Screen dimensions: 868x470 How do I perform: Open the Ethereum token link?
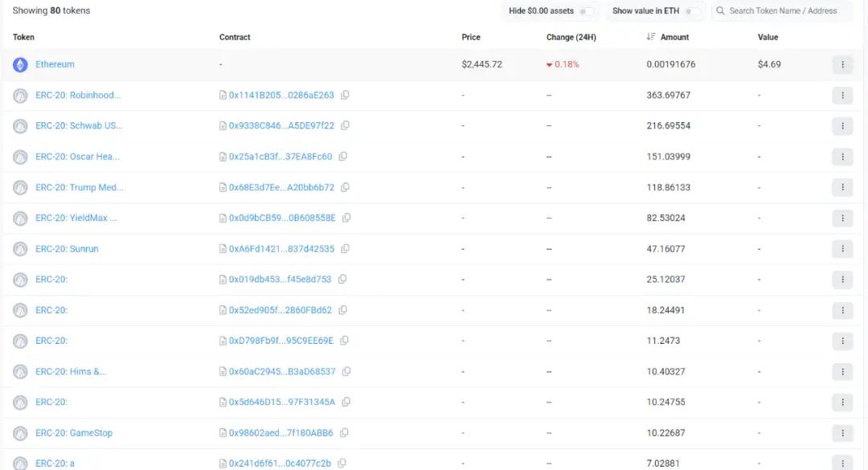[55, 64]
